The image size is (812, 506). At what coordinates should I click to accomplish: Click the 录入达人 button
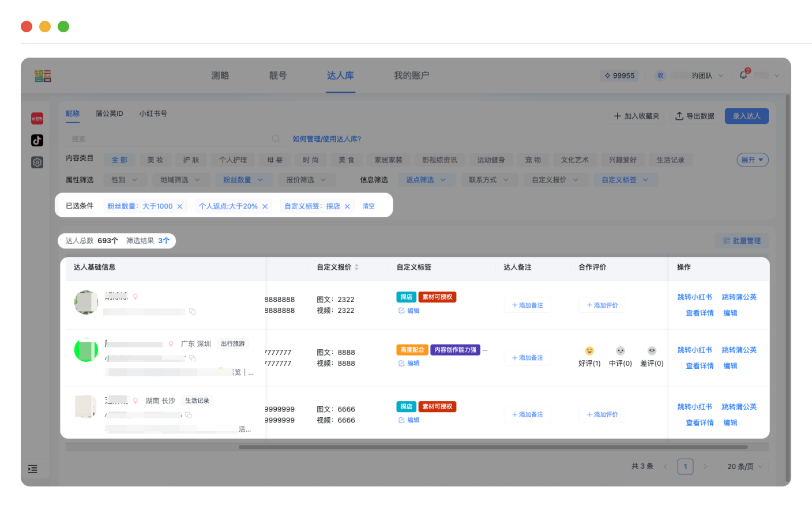(746, 116)
